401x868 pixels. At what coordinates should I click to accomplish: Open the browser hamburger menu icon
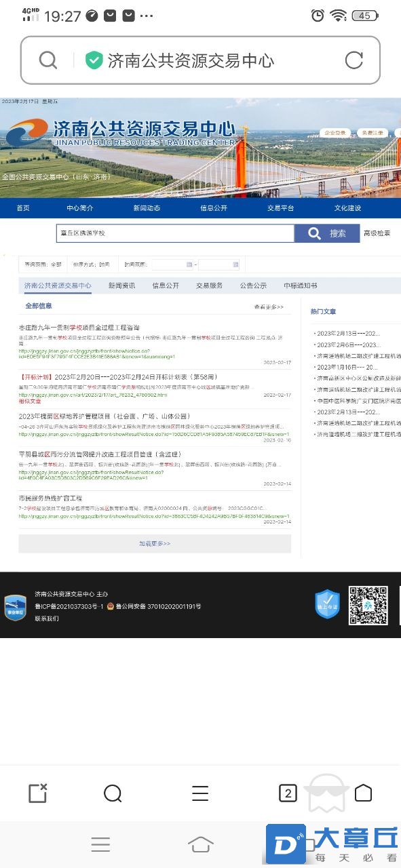coord(200,793)
